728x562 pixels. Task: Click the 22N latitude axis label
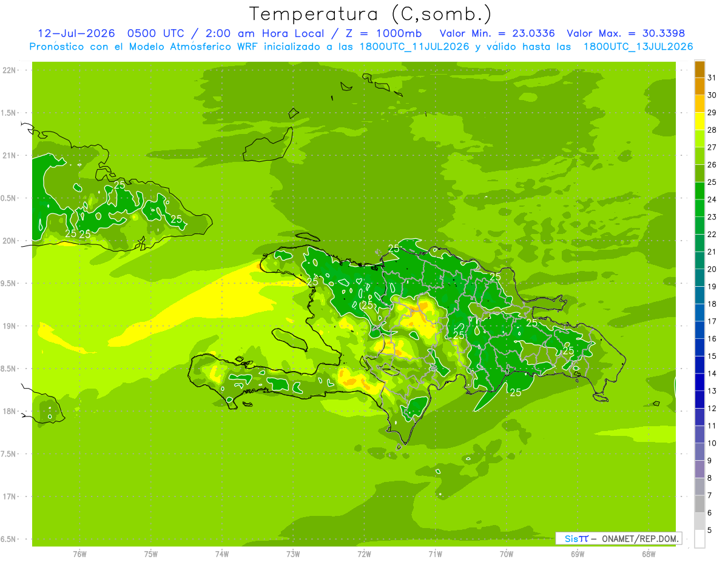(x=10, y=70)
